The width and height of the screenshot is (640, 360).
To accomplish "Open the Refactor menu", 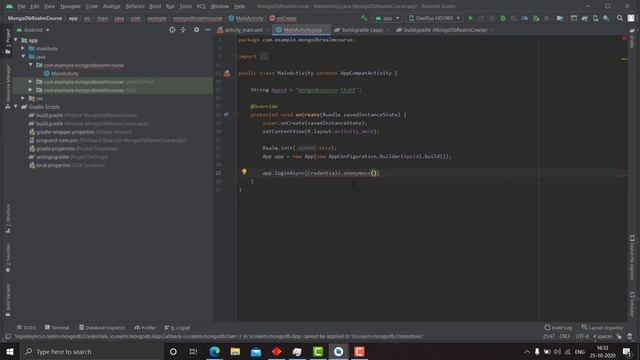I will [135, 6].
